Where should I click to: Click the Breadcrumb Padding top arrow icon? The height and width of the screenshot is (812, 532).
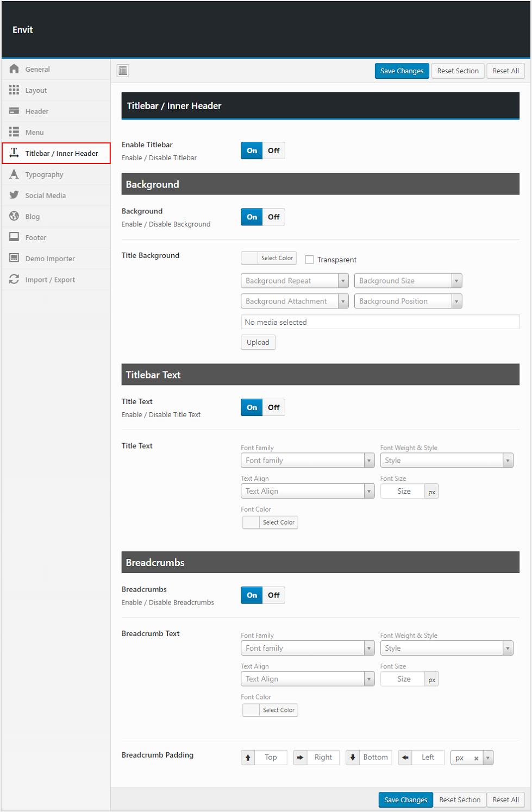point(248,758)
